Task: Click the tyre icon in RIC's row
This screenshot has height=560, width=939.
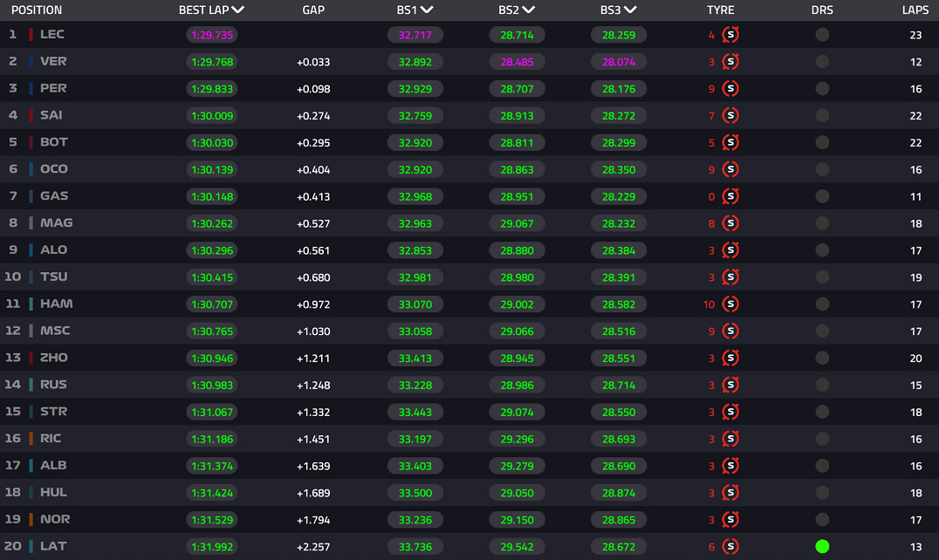Action: 731,439
